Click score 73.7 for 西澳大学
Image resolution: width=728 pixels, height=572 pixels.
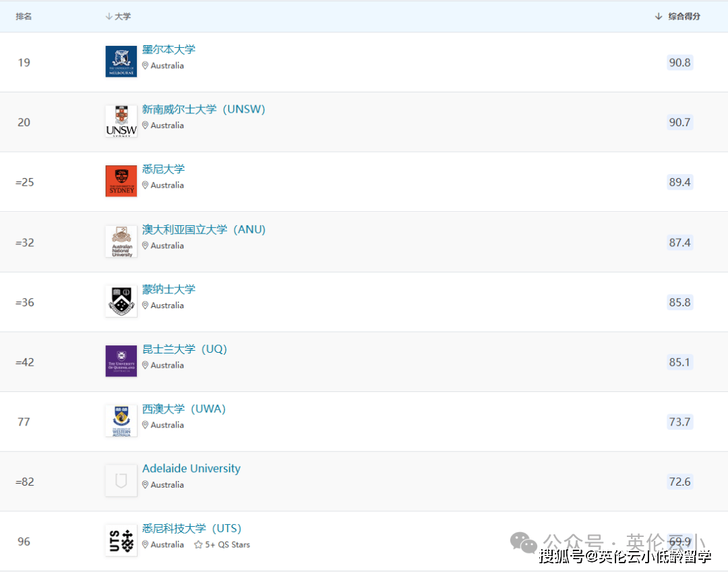(679, 422)
